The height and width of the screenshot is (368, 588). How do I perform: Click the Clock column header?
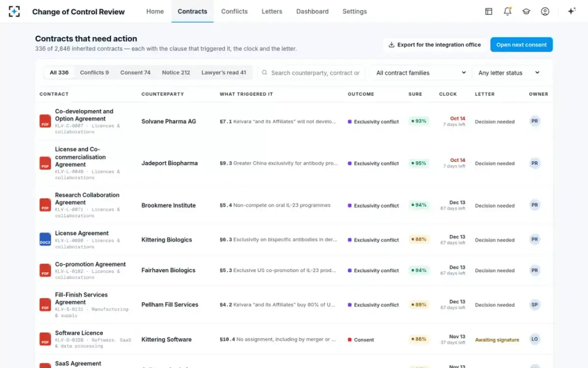pyautogui.click(x=448, y=94)
